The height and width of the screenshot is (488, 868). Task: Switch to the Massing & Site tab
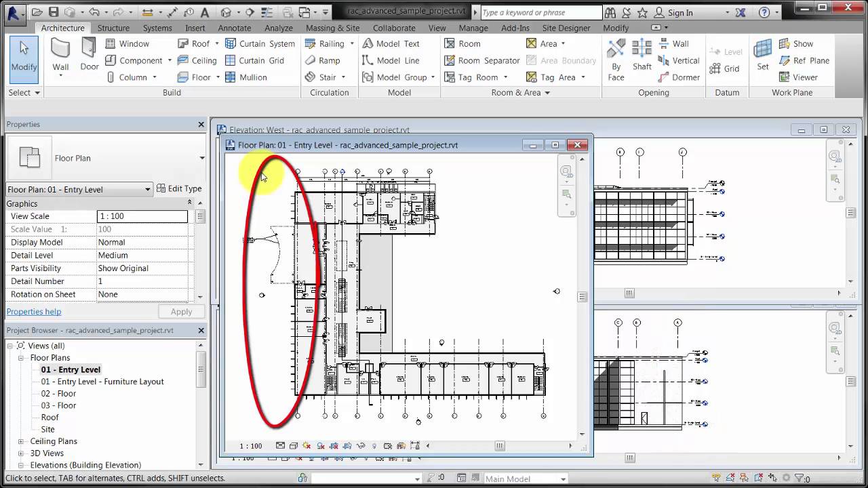(333, 28)
